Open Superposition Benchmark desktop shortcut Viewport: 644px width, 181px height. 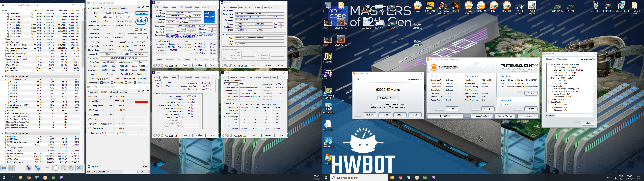coord(443,8)
